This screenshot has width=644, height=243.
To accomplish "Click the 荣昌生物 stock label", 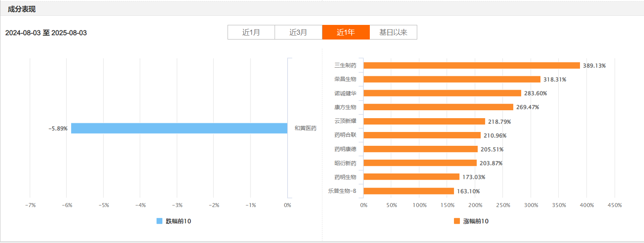I will [345, 79].
